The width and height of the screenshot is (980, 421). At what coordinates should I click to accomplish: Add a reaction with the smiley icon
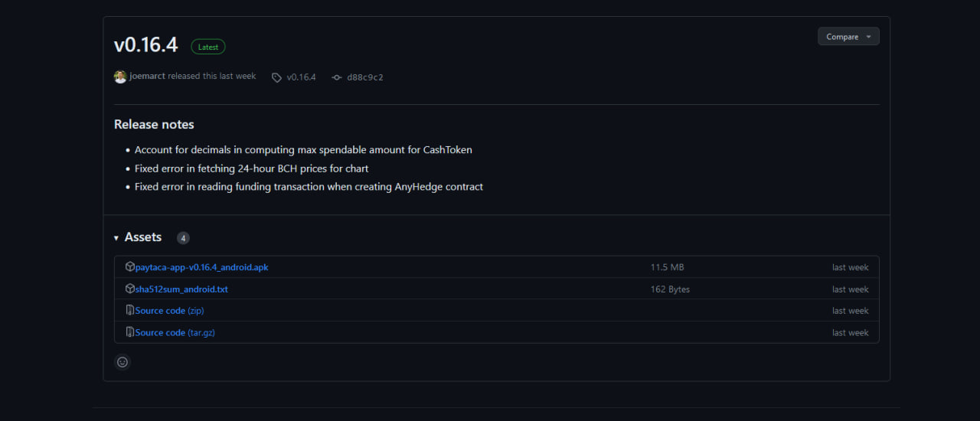click(122, 362)
